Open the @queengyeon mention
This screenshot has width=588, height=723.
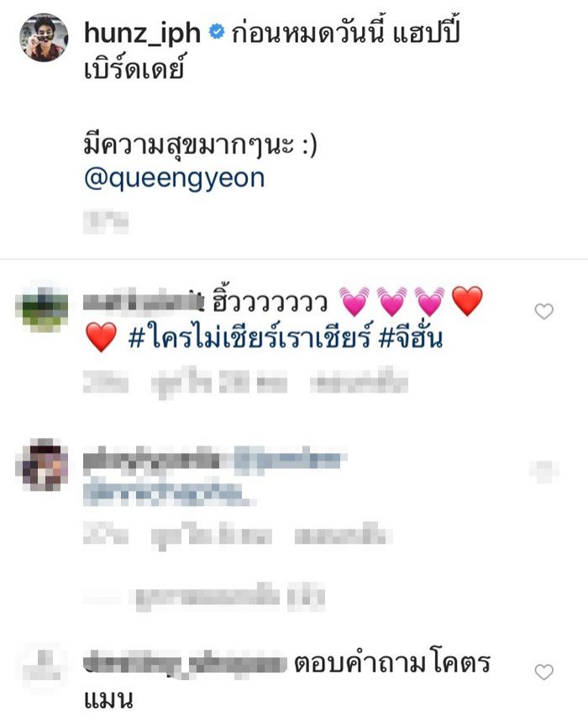[x=175, y=178]
